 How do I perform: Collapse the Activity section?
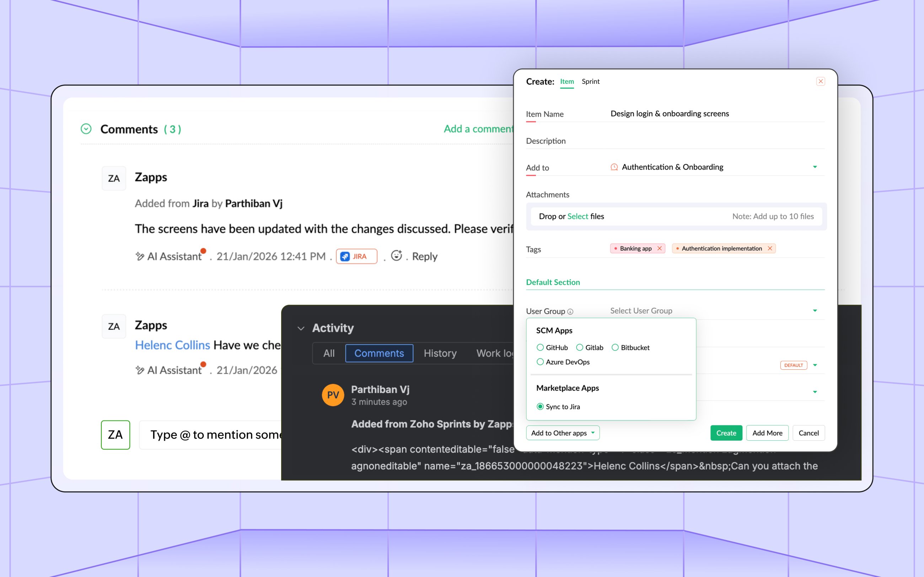[x=301, y=328]
